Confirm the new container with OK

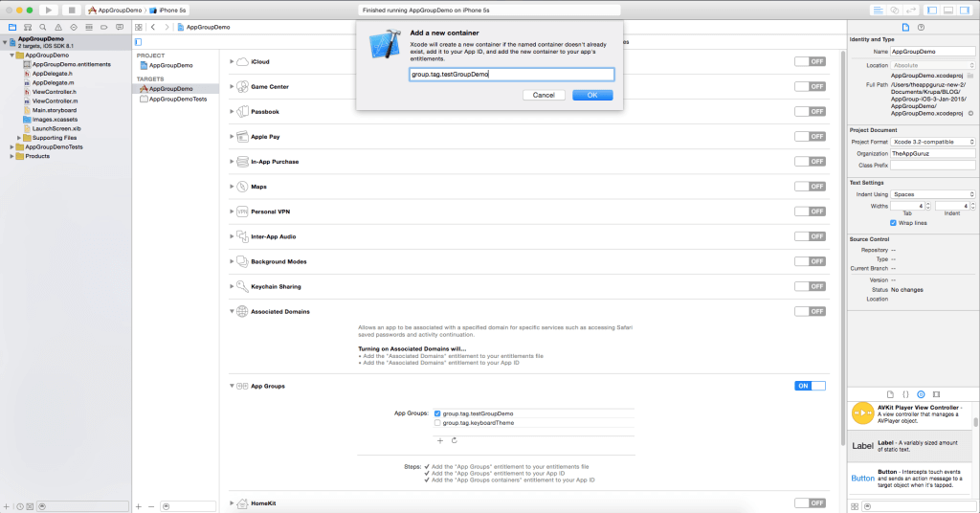point(592,95)
